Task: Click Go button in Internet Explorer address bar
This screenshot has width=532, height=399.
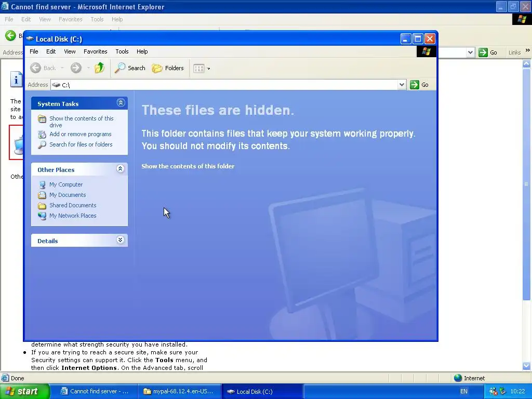Action: tap(487, 52)
